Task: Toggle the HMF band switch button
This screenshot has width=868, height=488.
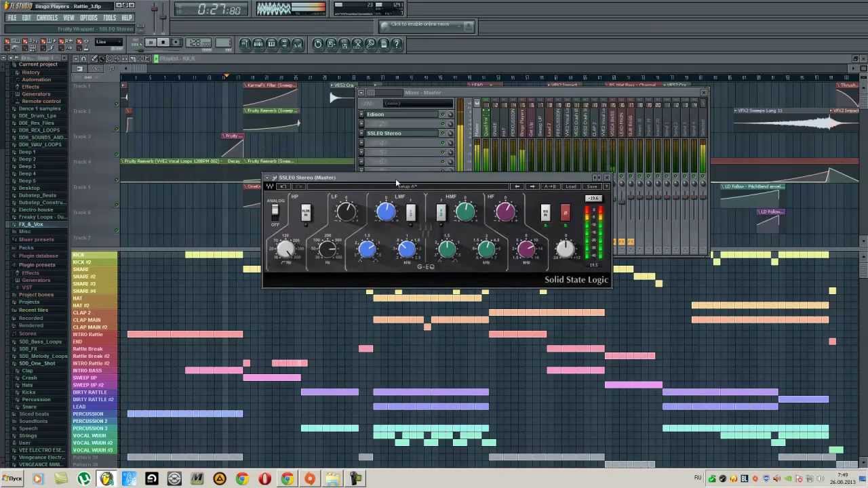Action: [441, 212]
